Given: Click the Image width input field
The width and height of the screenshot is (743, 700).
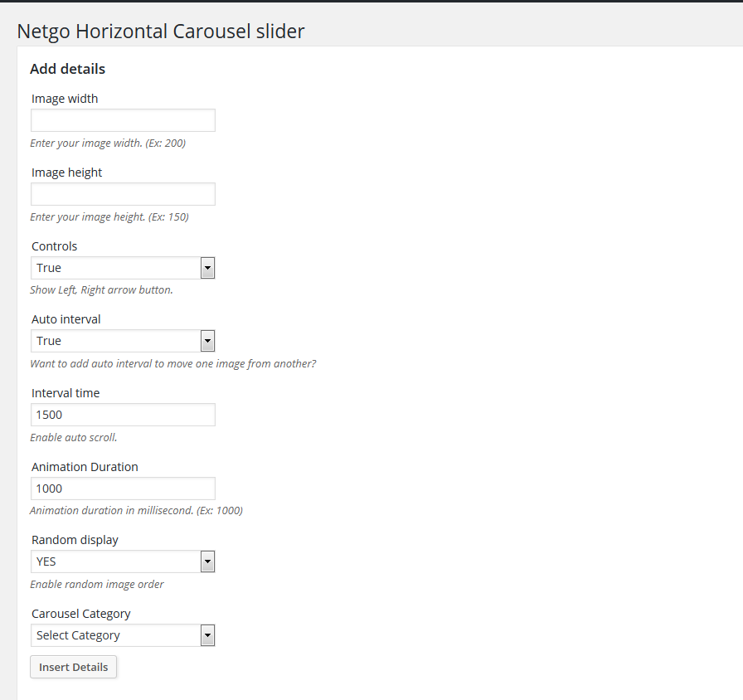Looking at the screenshot, I should [x=123, y=120].
